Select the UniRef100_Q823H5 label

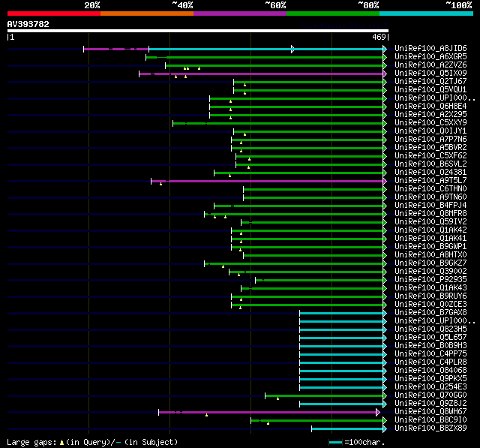click(x=430, y=329)
